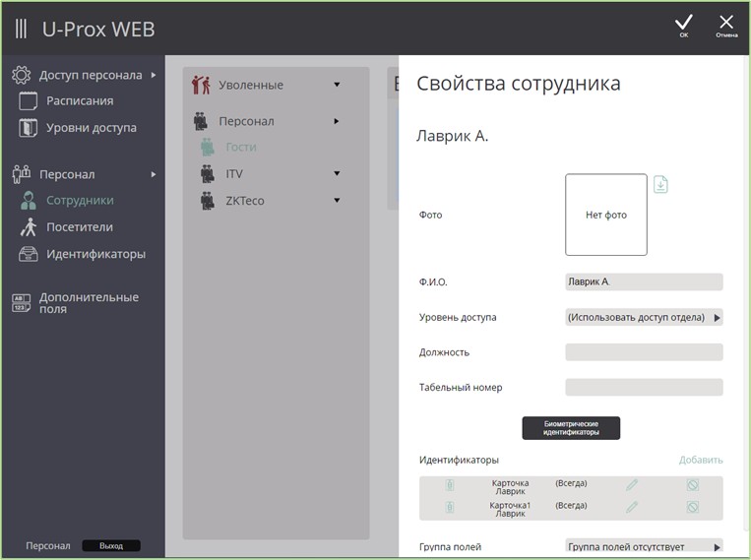Toggle the Персонал department tree arrow
Screen dimensions: 751x560
(x=337, y=121)
